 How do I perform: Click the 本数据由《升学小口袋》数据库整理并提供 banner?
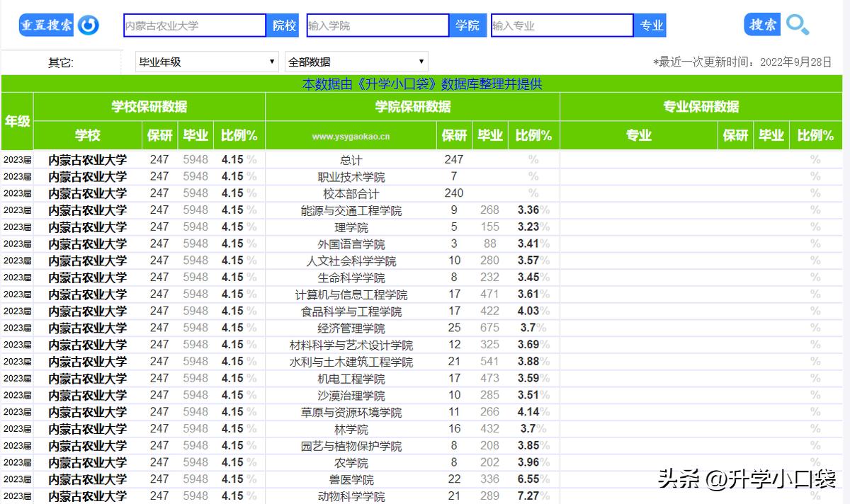point(422,84)
